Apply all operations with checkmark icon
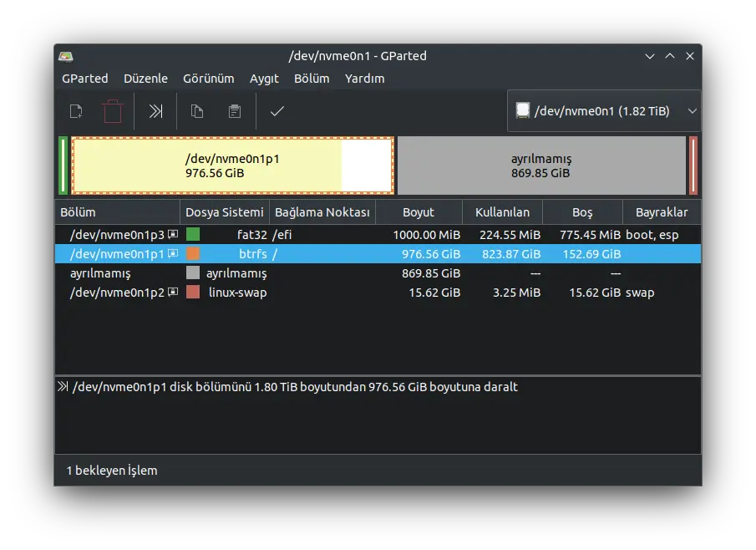This screenshot has height=550, width=756. pyautogui.click(x=277, y=111)
